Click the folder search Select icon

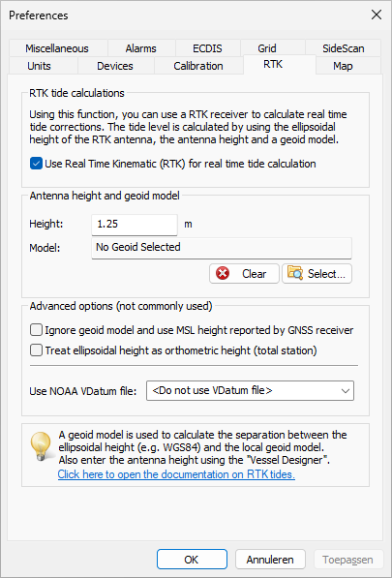pos(295,273)
